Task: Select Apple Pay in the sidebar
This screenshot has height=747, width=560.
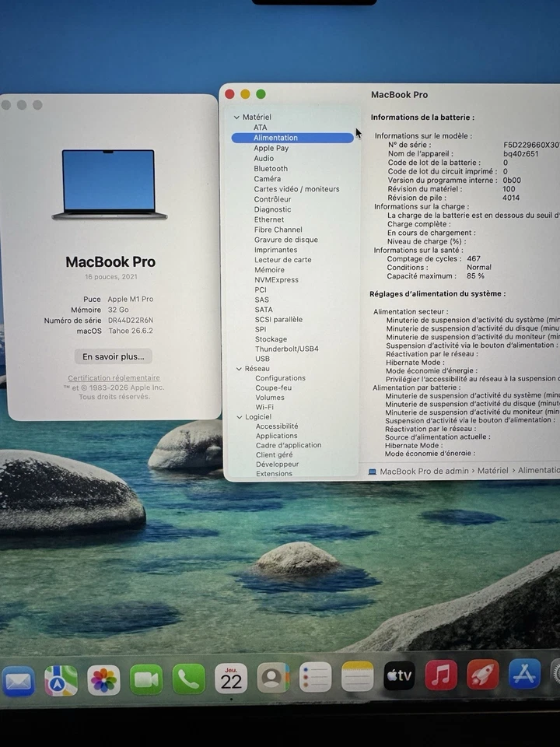Action: tap(271, 148)
